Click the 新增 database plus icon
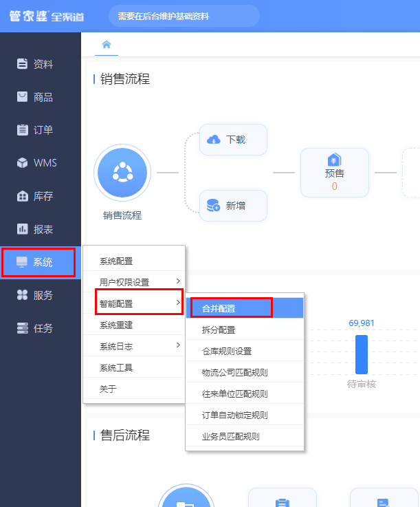The image size is (420, 507). [213, 205]
